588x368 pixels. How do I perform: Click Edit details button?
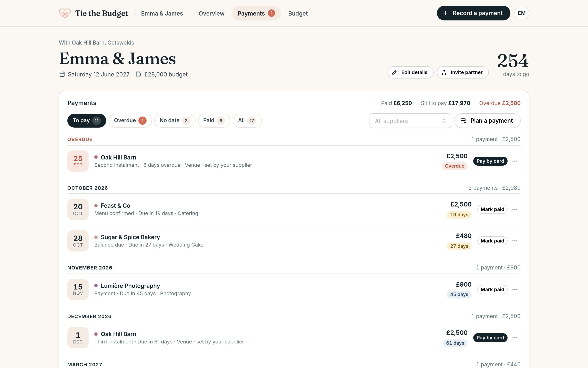pos(410,73)
